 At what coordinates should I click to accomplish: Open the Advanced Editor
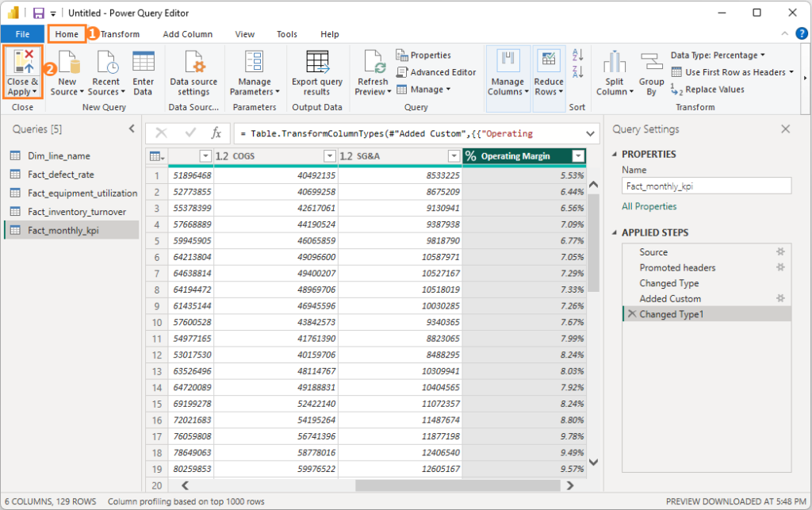[x=436, y=72]
